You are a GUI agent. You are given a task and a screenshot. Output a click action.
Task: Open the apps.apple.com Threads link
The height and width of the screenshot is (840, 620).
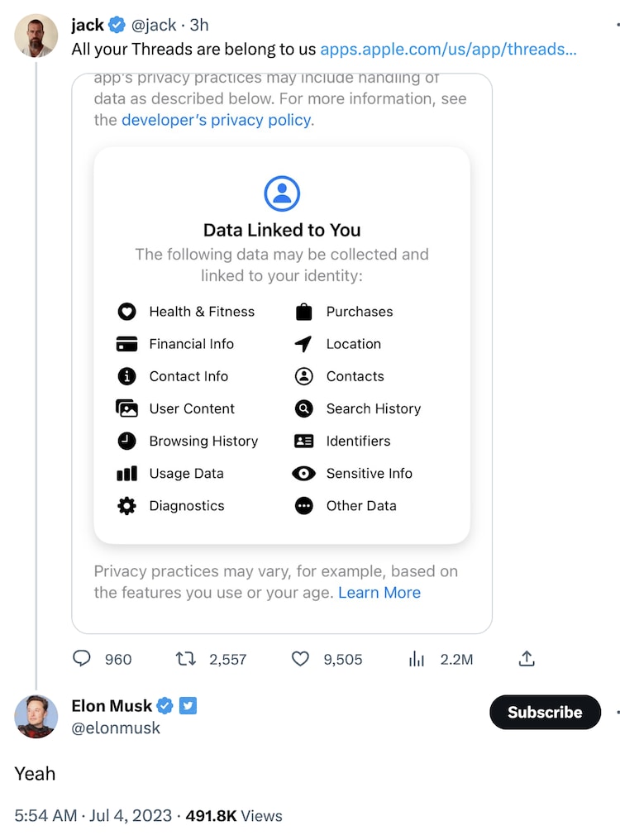pos(448,49)
